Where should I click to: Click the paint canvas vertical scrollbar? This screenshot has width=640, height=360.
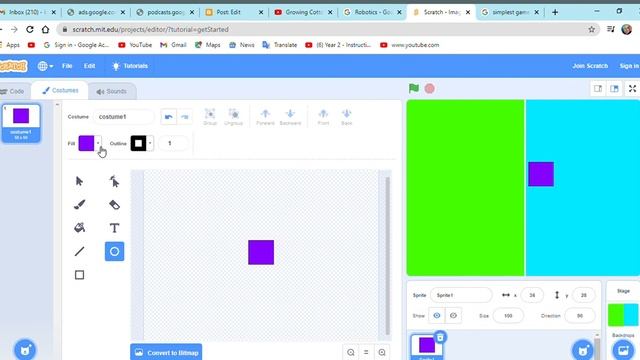coord(387,255)
